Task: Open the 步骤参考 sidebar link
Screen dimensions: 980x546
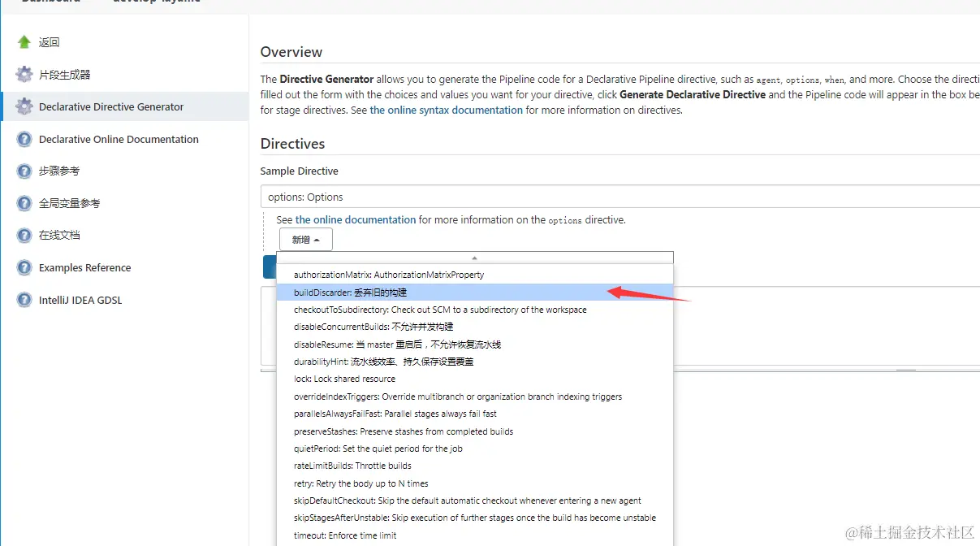Action: point(59,171)
